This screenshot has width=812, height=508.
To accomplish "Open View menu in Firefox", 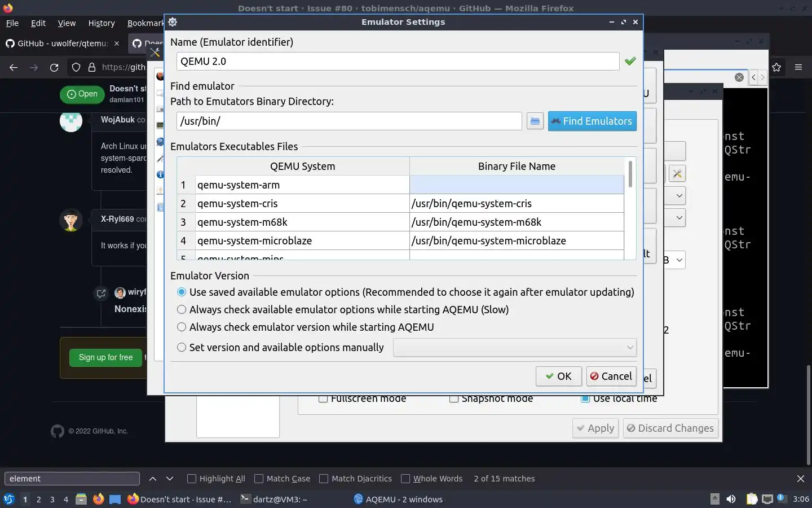I will [67, 23].
